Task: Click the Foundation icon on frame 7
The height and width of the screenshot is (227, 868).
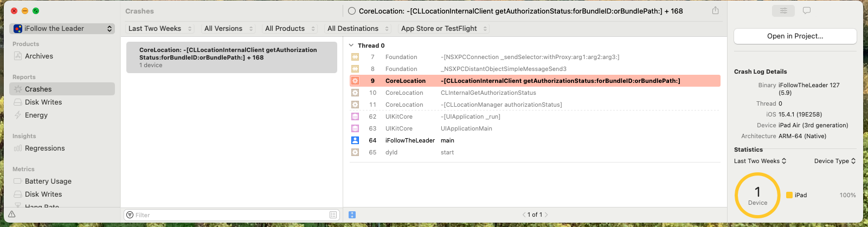Action: click(x=355, y=57)
